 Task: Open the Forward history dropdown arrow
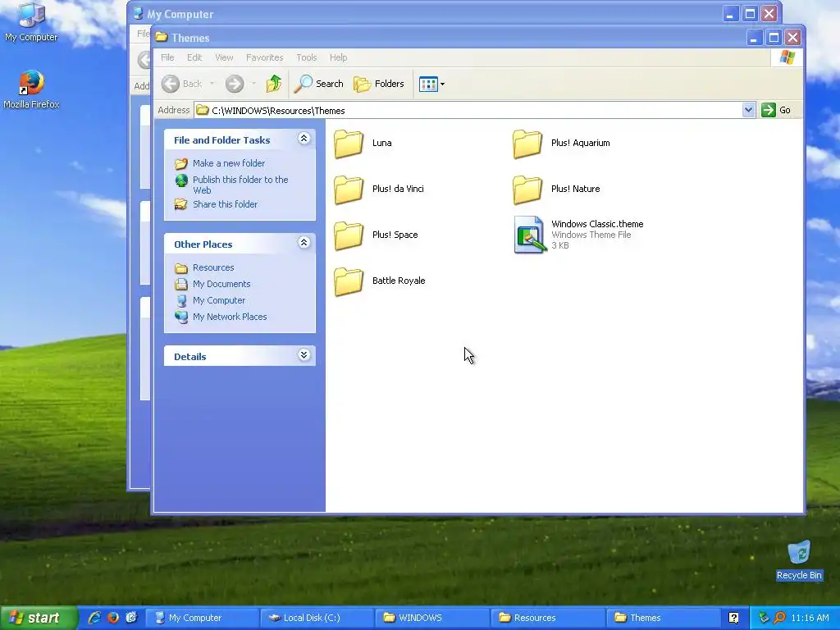pyautogui.click(x=254, y=84)
